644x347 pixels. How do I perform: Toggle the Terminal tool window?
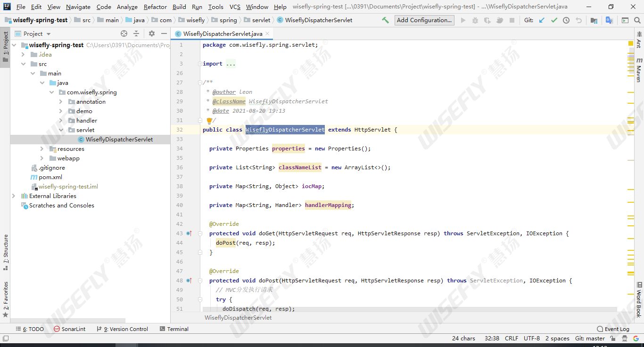pyautogui.click(x=174, y=329)
